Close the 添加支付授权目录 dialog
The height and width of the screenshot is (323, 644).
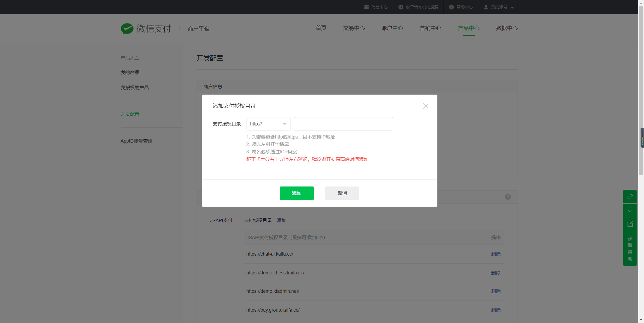point(425,106)
